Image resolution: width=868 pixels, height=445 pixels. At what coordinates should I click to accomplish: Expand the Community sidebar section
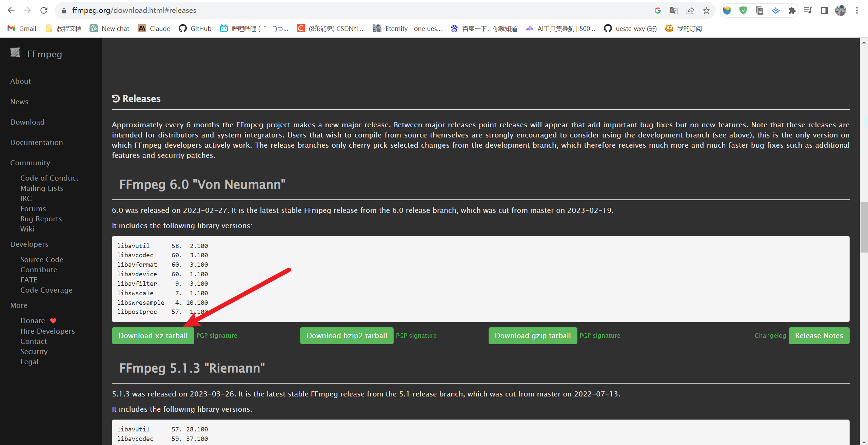(30, 163)
